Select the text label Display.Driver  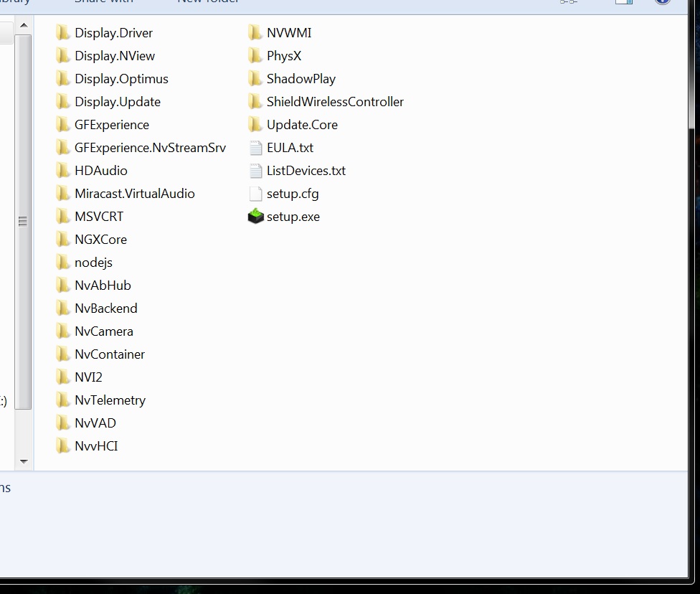click(x=113, y=32)
